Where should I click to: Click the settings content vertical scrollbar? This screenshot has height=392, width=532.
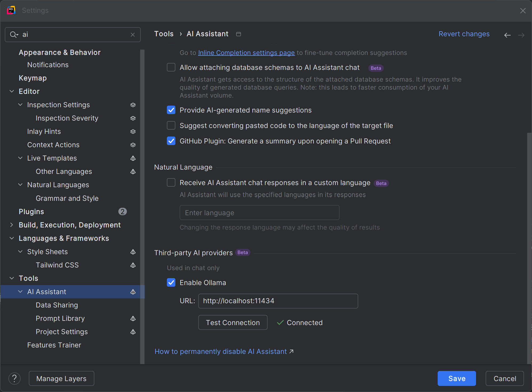529,248
